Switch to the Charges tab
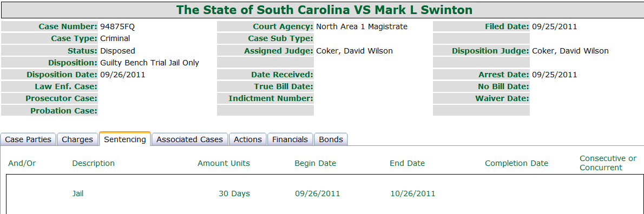Screen dimensions: 644x214 [77, 139]
